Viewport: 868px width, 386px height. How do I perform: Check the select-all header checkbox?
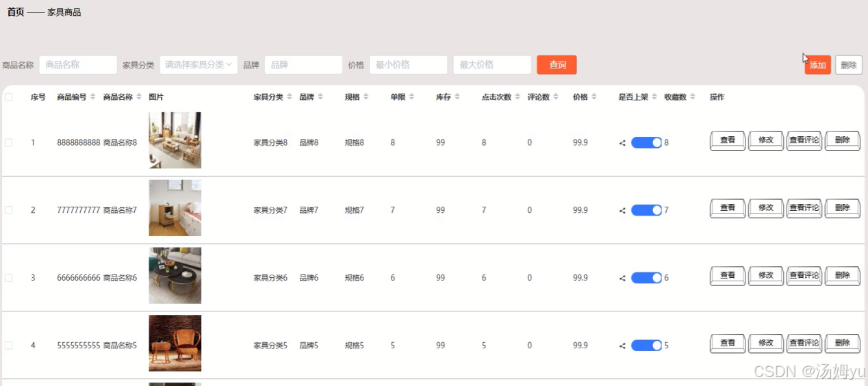(x=9, y=97)
